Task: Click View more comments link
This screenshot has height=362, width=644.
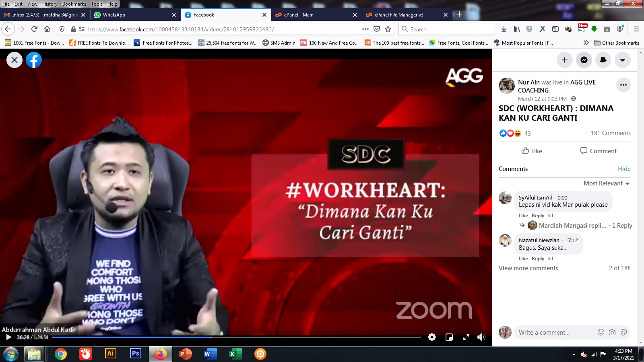Action: coord(528,268)
